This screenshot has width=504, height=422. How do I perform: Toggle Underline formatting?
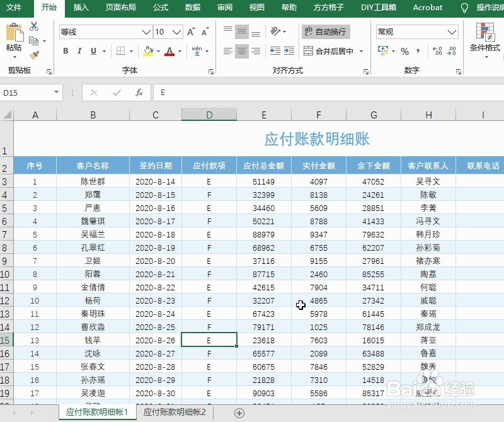click(93, 51)
